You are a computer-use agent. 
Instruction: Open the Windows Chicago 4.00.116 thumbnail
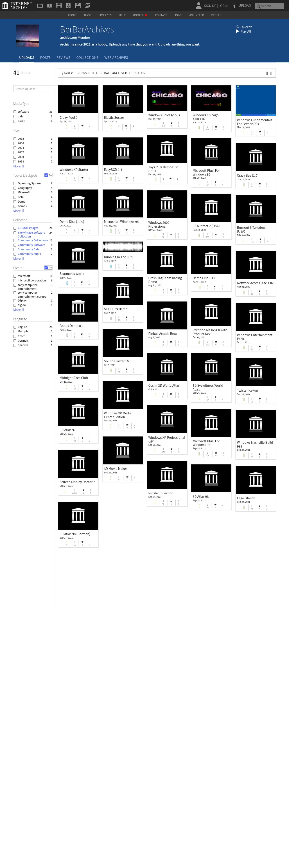pos(211,98)
